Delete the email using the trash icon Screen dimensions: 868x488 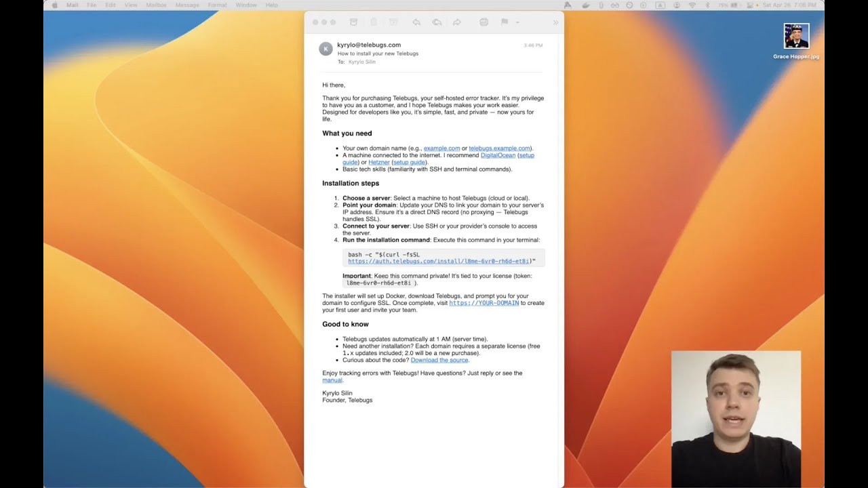click(x=374, y=22)
